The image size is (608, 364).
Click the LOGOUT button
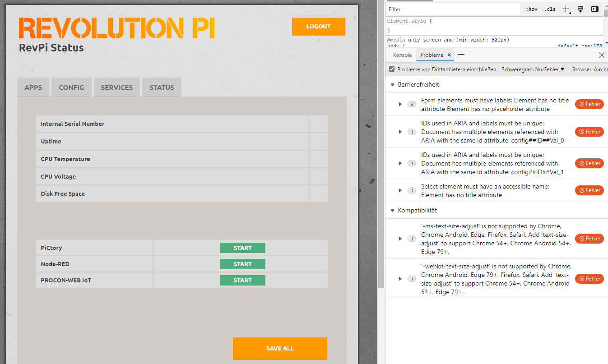[x=319, y=27]
